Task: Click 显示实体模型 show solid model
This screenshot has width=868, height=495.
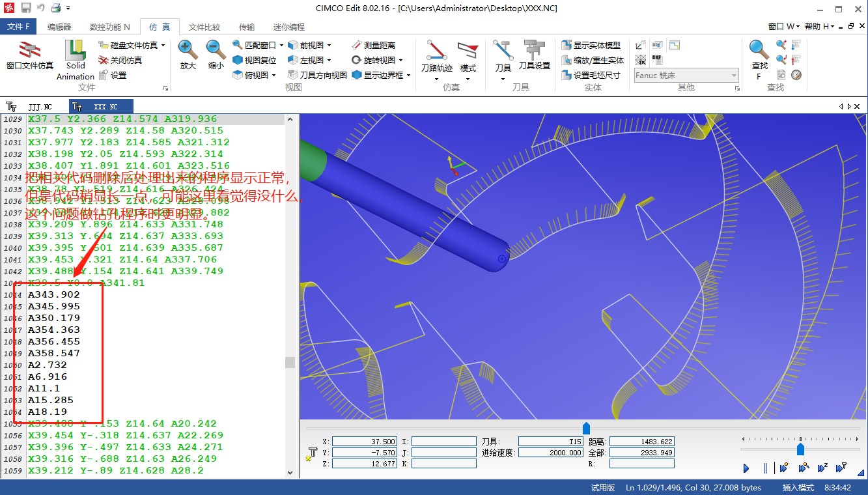Action: pyautogui.click(x=591, y=45)
